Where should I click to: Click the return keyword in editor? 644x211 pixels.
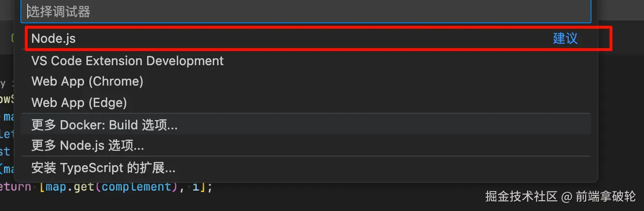tap(16, 187)
